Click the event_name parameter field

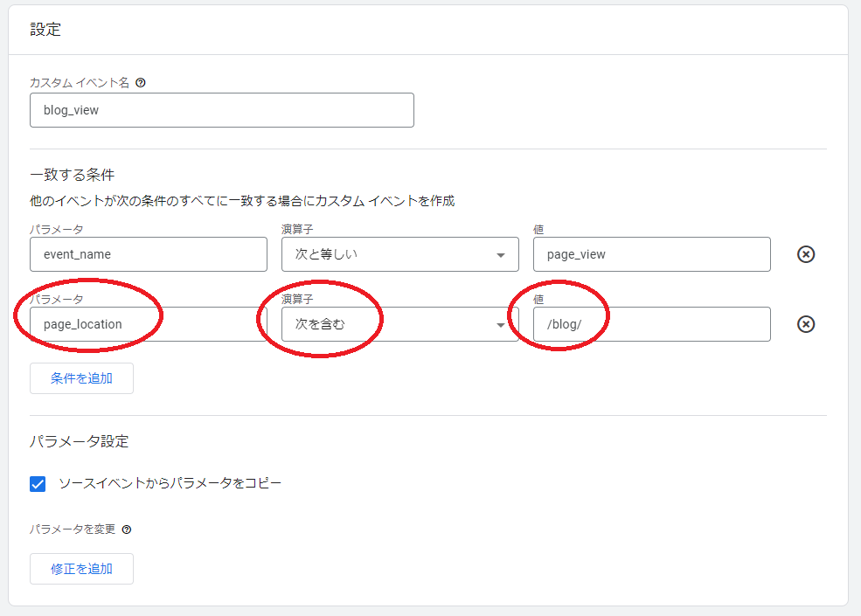[148, 254]
